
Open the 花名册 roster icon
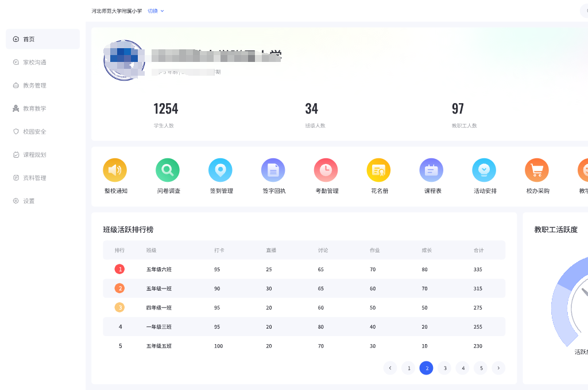click(x=378, y=170)
